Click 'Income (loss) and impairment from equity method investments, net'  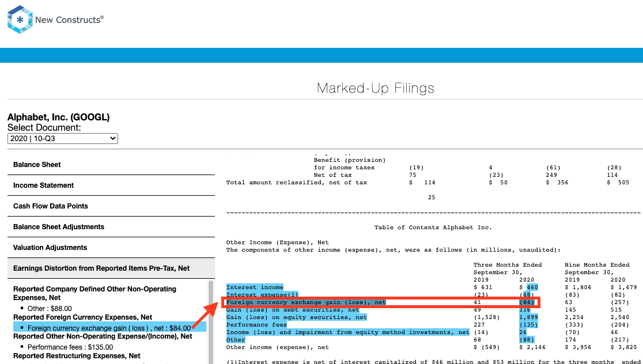348,332
